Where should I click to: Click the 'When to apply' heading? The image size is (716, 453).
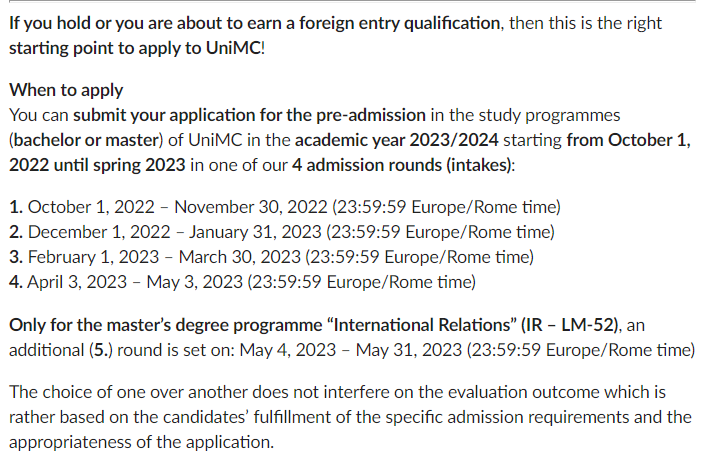66,90
